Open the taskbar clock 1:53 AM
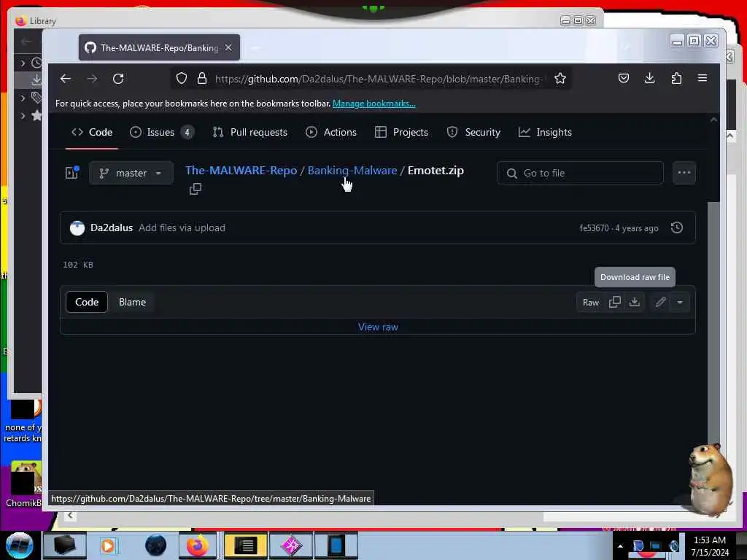Image resolution: width=747 pixels, height=560 pixels. (710, 546)
